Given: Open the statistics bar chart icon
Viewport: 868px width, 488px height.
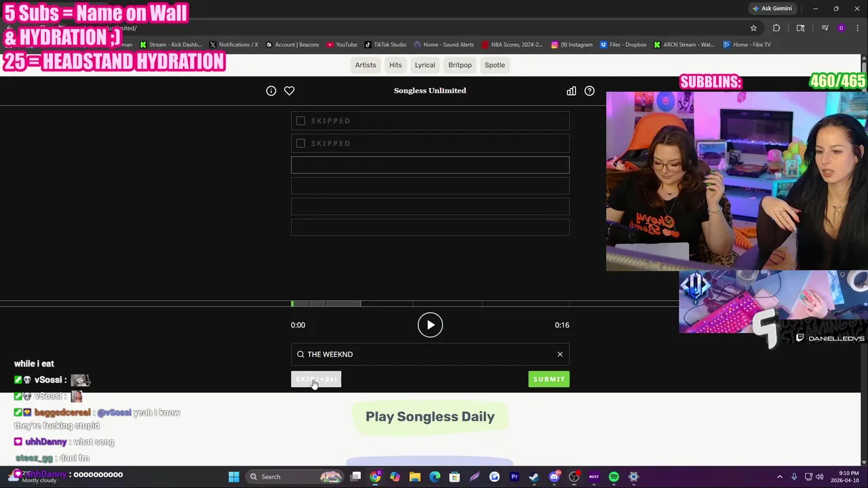Looking at the screenshot, I should [571, 91].
